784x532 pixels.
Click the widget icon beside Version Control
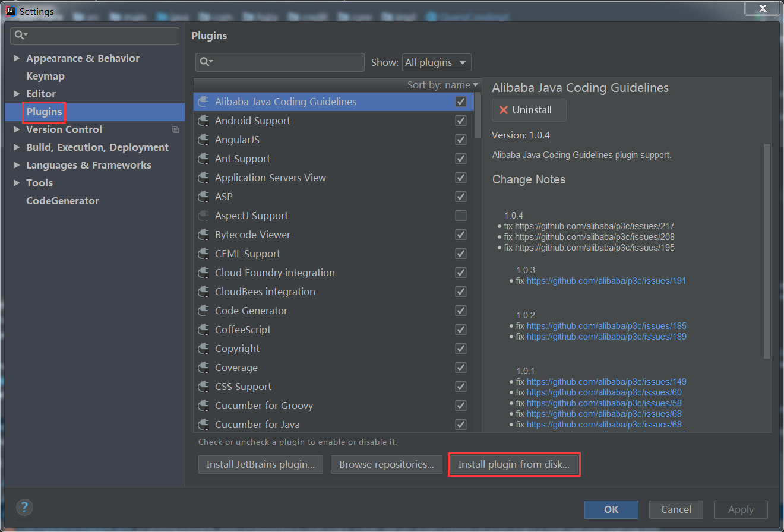pos(175,129)
